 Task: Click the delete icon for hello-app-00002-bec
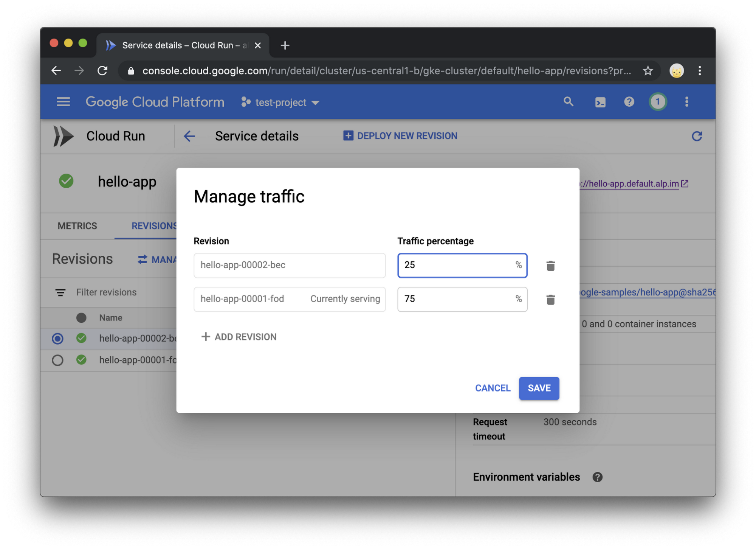(550, 266)
